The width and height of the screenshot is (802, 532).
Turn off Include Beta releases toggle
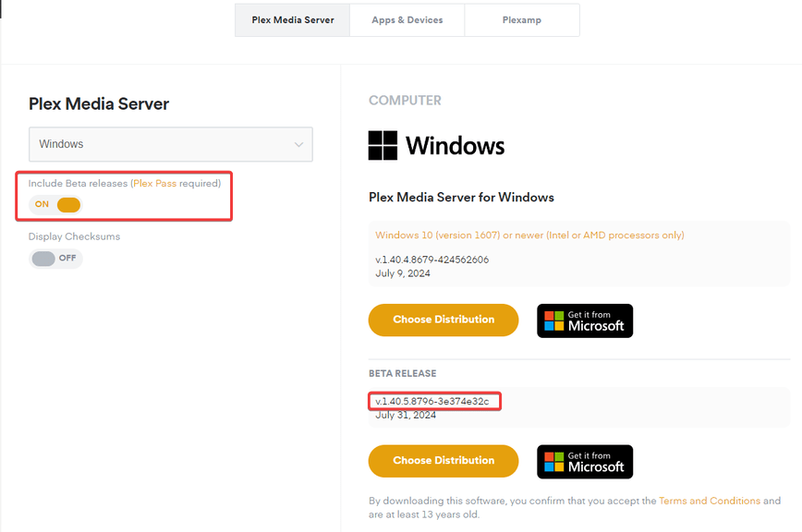tap(55, 204)
